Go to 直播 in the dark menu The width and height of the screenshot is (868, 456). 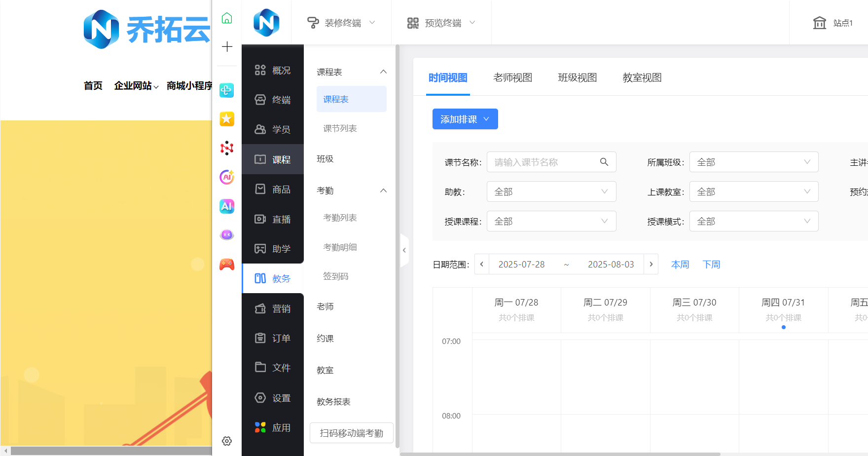pyautogui.click(x=273, y=219)
